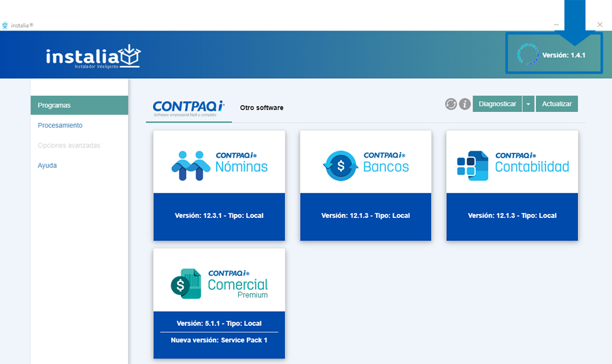
Task: Click Nueva versión: Service Pack 1
Action: tap(219, 340)
